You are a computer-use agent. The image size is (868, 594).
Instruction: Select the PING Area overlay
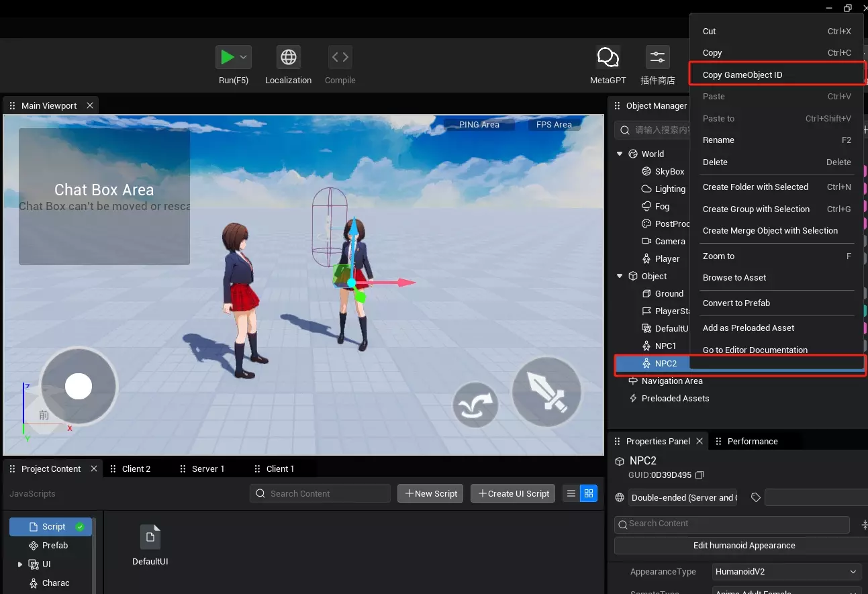point(479,124)
